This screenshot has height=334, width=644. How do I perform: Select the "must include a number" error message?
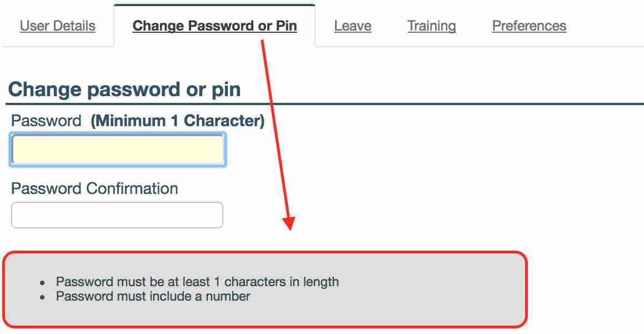point(153,296)
